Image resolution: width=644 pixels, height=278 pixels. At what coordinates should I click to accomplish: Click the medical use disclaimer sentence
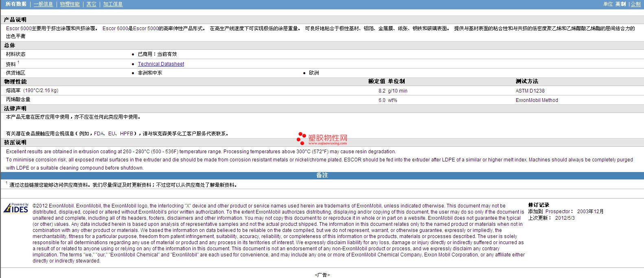tap(73, 117)
